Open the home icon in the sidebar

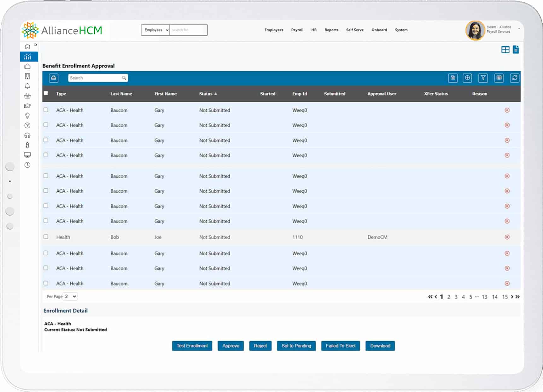(27, 47)
